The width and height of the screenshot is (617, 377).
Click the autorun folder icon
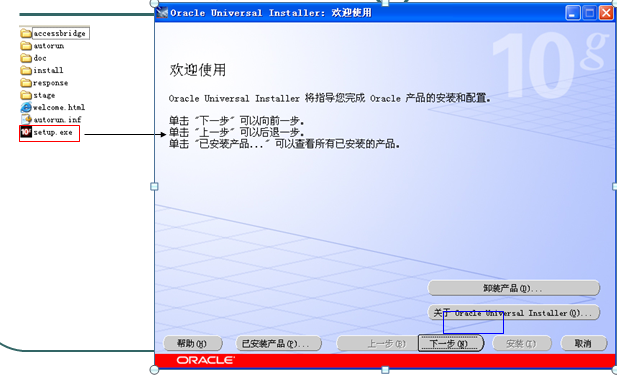tap(26, 46)
